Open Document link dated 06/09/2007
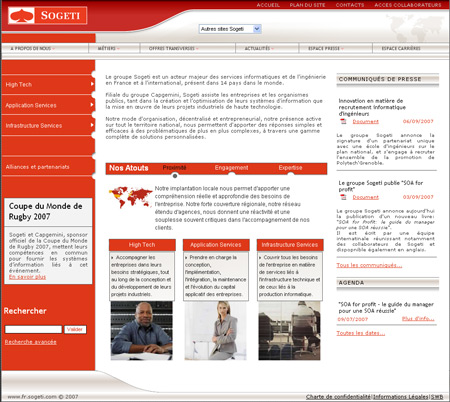Viewport: 450px width, 402px height. pyautogui.click(x=366, y=122)
